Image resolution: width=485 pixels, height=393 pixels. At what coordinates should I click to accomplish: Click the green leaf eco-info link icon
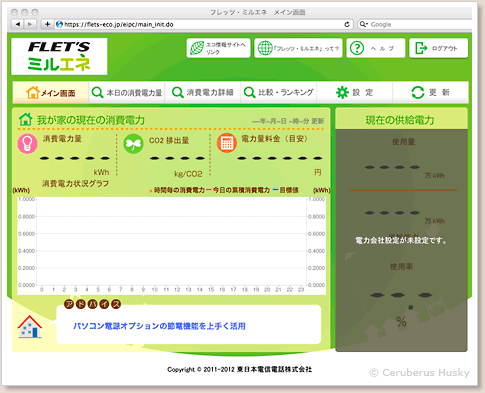(x=197, y=48)
